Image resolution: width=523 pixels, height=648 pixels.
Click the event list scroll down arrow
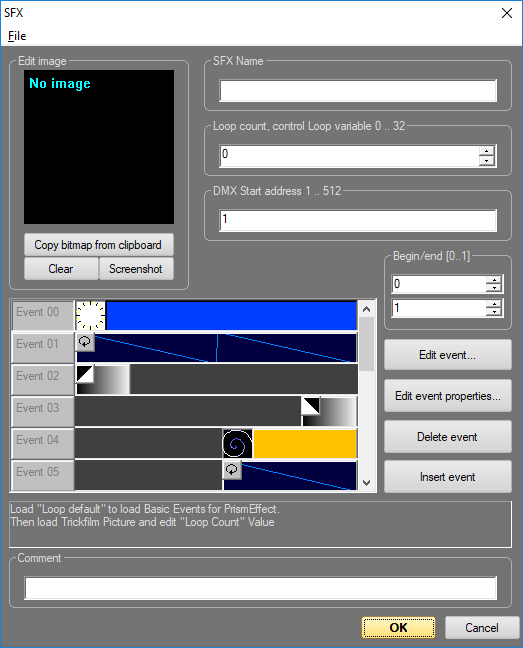click(366, 482)
